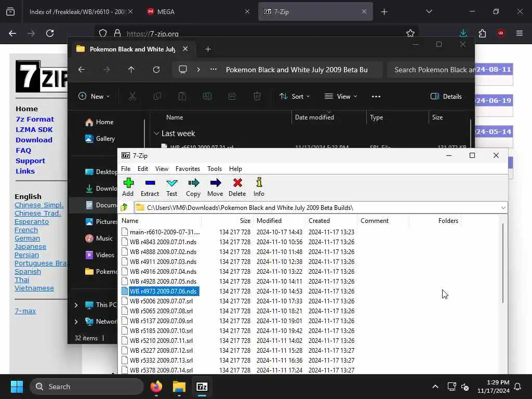Switch to the MEGA browser tab
Image resolution: width=532 pixels, height=399 pixels.
click(x=199, y=11)
